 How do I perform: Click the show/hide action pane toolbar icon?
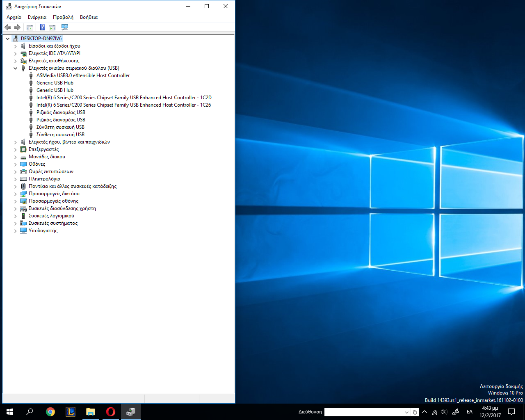pyautogui.click(x=52, y=27)
